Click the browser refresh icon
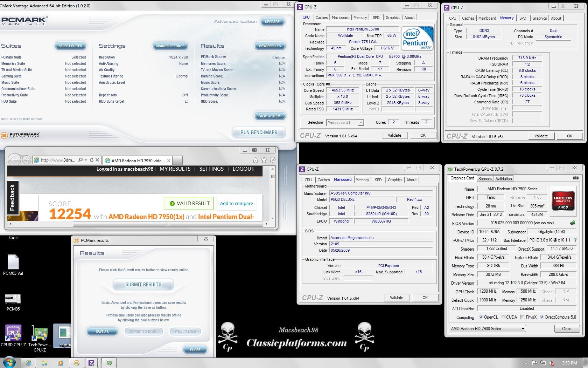This screenshot has width=588, height=368. [x=92, y=160]
